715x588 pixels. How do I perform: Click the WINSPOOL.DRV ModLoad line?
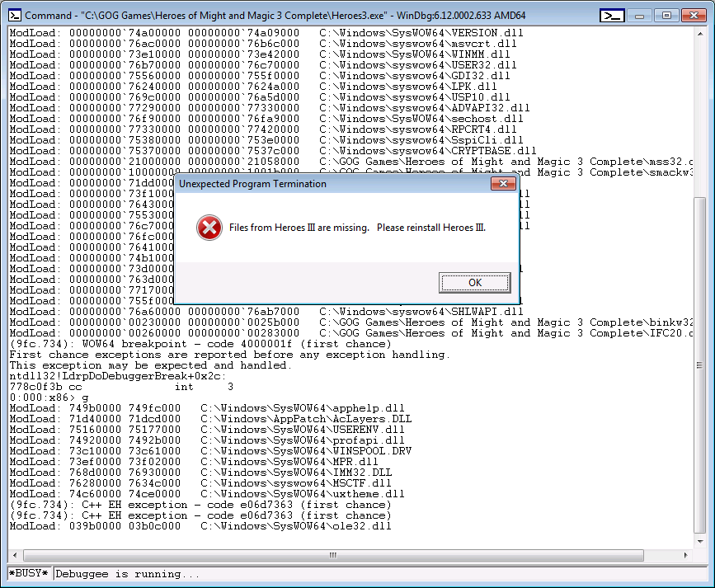pos(210,451)
